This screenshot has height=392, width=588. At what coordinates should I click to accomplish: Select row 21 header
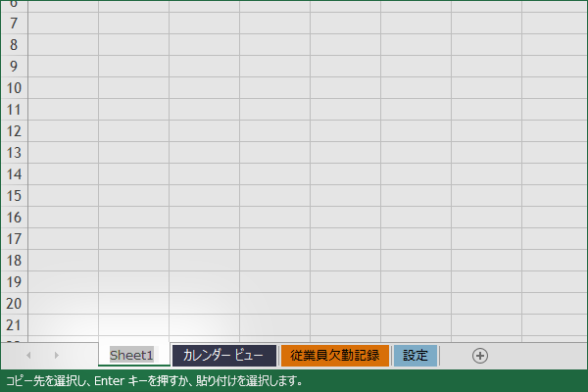[x=14, y=325]
